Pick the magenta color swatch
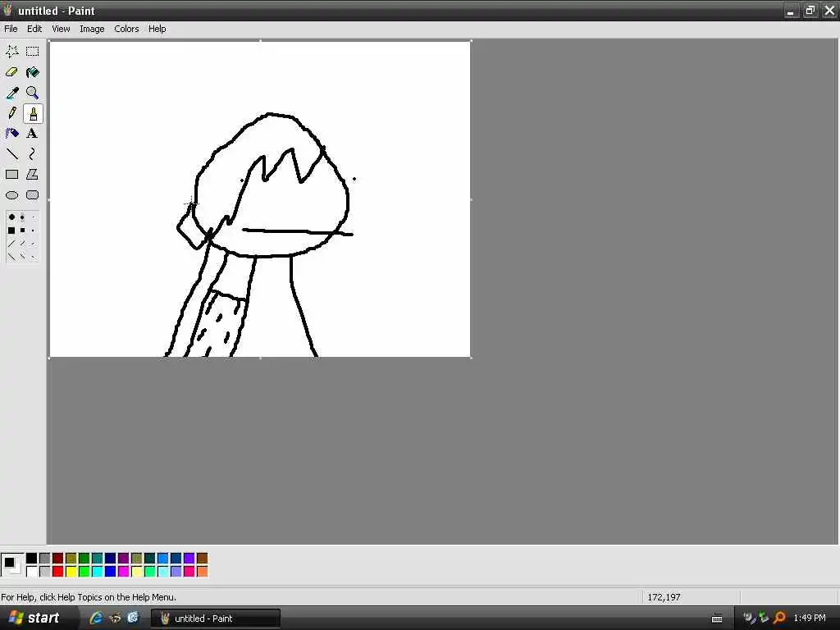Screen dimensions: 840x630 (x=123, y=572)
